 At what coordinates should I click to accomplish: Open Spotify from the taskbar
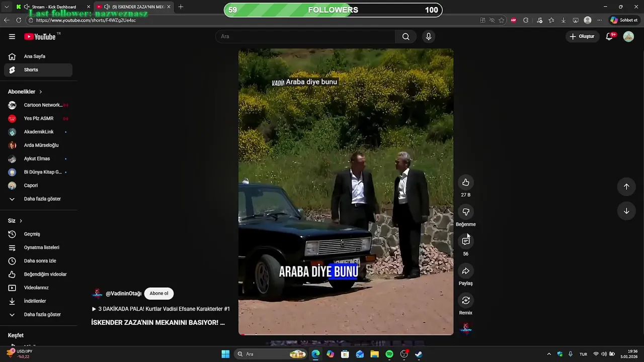pos(389,354)
